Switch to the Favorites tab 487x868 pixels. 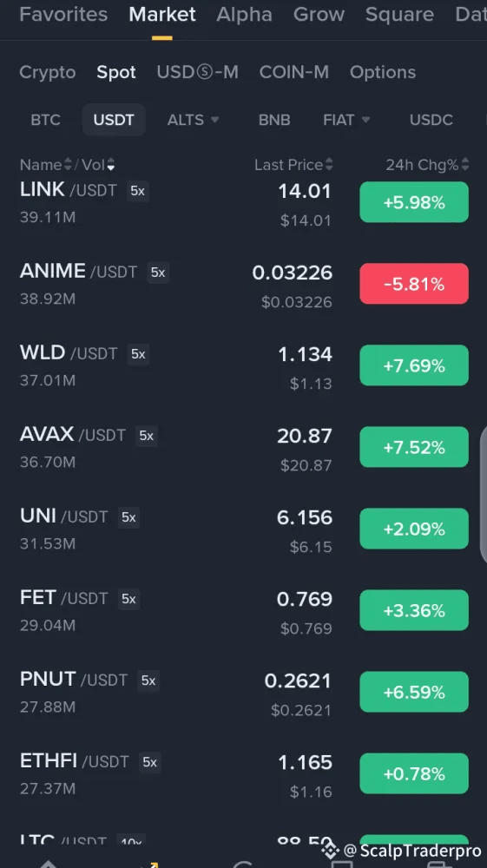tap(63, 15)
